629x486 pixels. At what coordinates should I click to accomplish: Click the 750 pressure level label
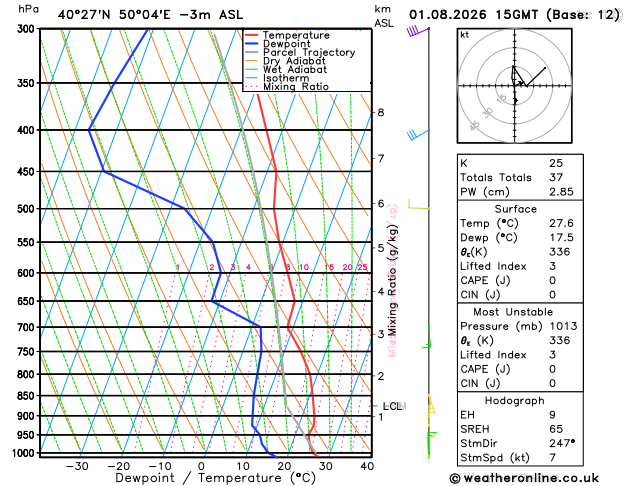click(28, 352)
